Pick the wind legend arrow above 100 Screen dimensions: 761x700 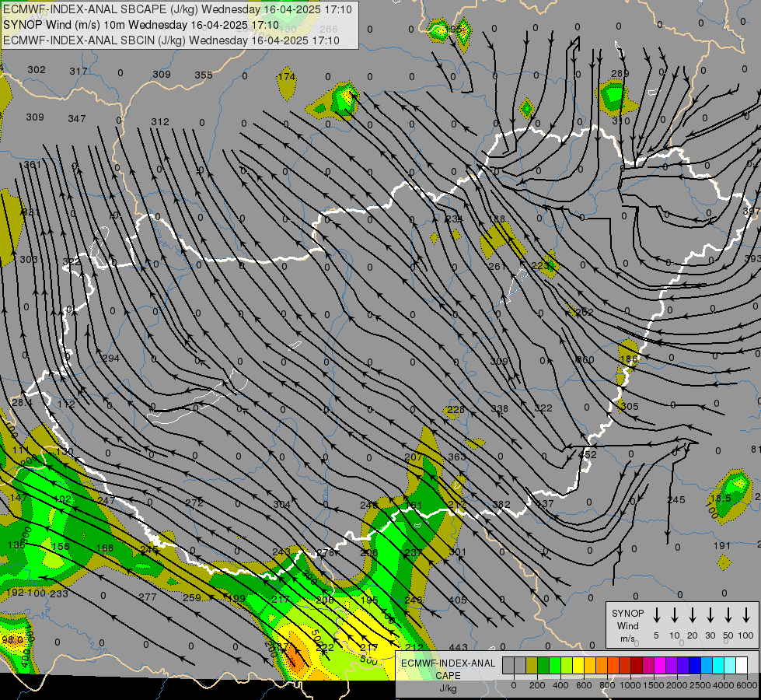(x=746, y=615)
